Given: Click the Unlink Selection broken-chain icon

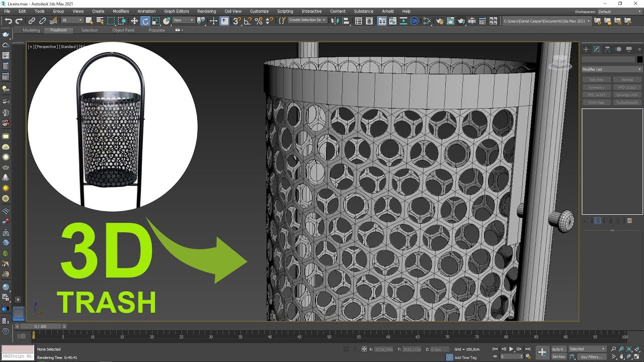Looking at the screenshot, I should click(43, 21).
